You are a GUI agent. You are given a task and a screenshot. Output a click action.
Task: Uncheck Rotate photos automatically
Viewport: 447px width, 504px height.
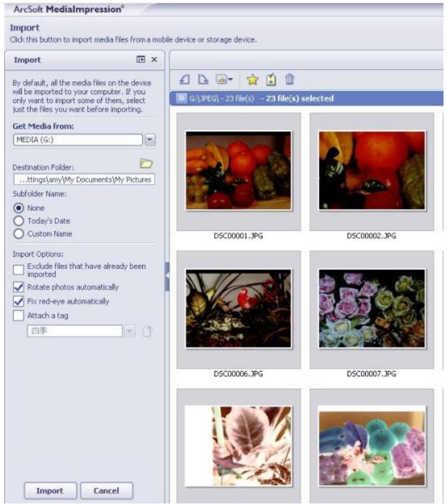[19, 287]
